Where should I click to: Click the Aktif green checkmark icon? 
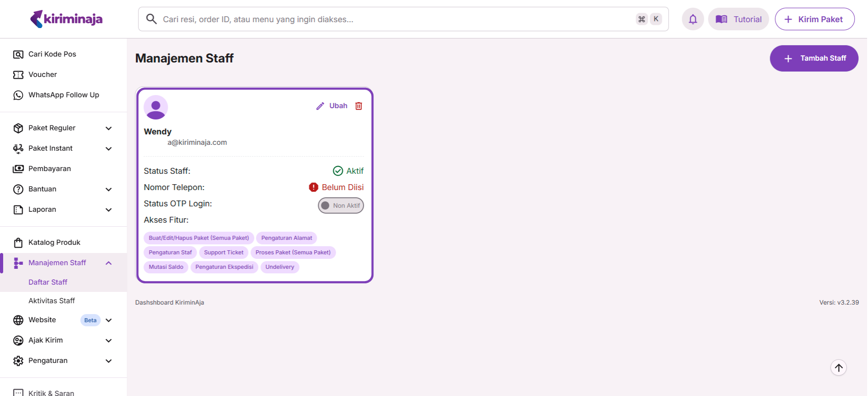point(338,171)
